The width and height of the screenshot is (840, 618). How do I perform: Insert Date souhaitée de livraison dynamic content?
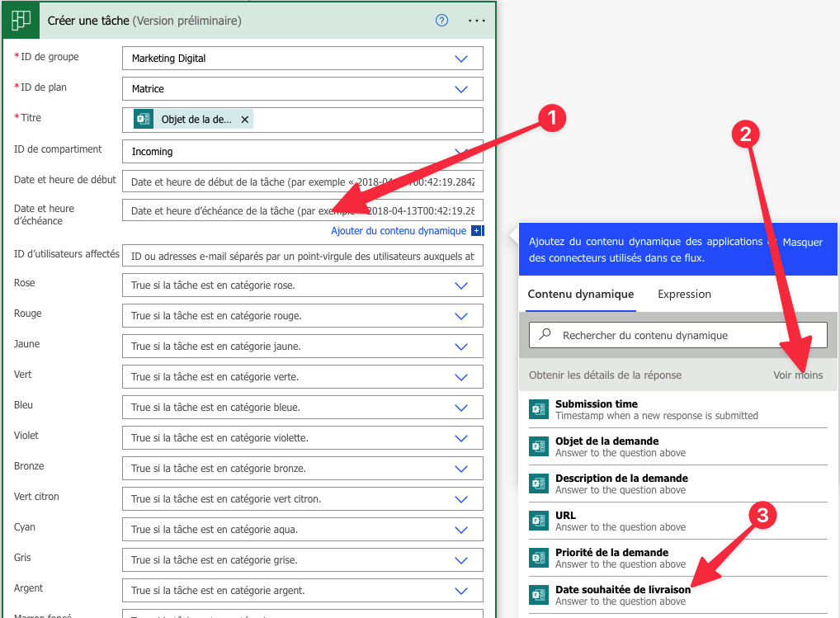pos(622,590)
